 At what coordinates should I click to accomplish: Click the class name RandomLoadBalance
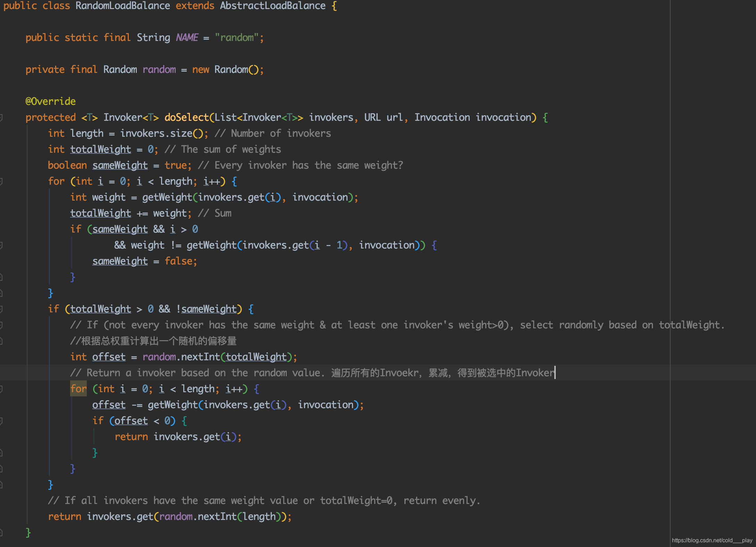click(x=123, y=6)
